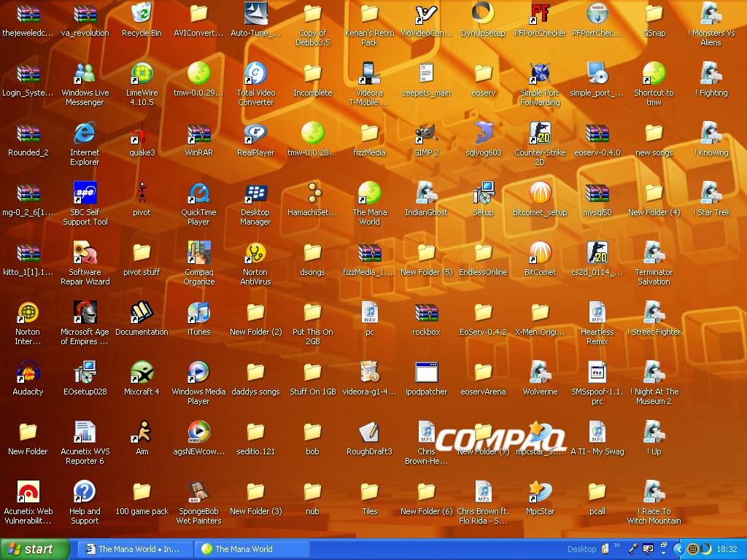Click the Kenan's Retro Pack folder
Viewport: 747px width, 560px height.
coord(369,13)
